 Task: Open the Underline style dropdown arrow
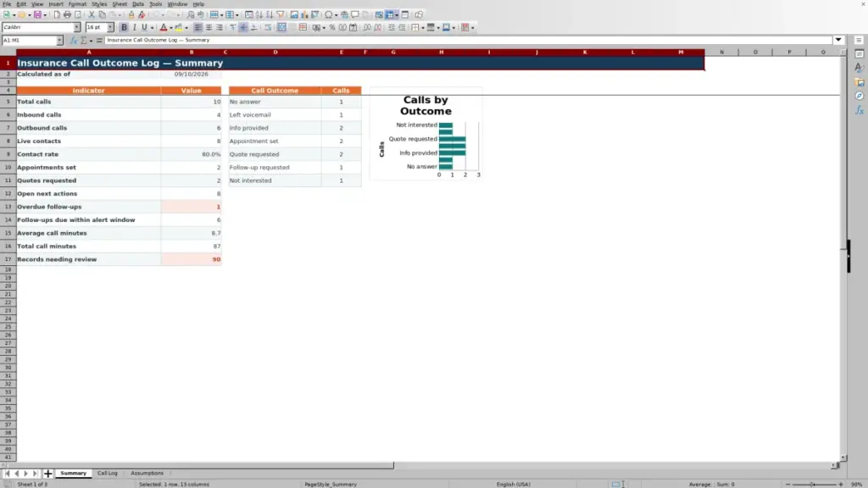[152, 28]
